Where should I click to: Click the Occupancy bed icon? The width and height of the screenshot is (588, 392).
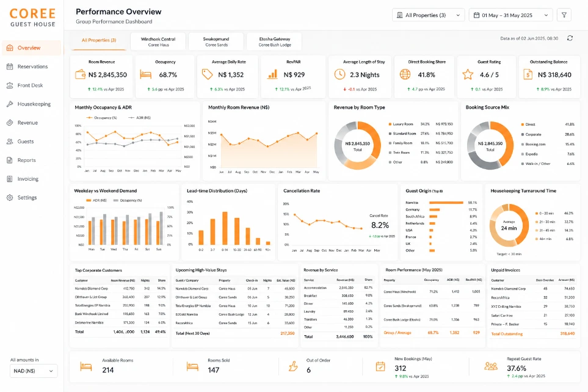click(145, 74)
